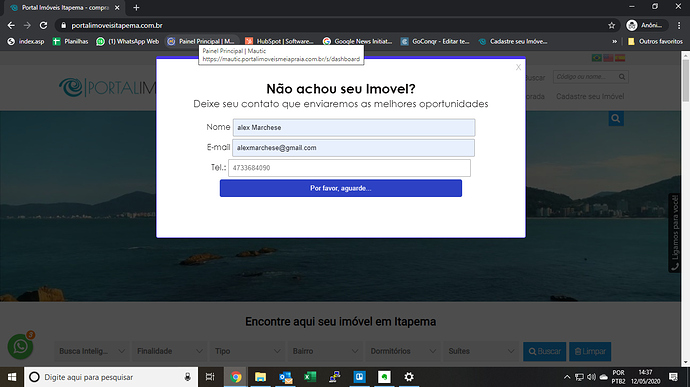
Task: Expand the Finalidade dropdown
Action: pyautogui.click(x=169, y=351)
